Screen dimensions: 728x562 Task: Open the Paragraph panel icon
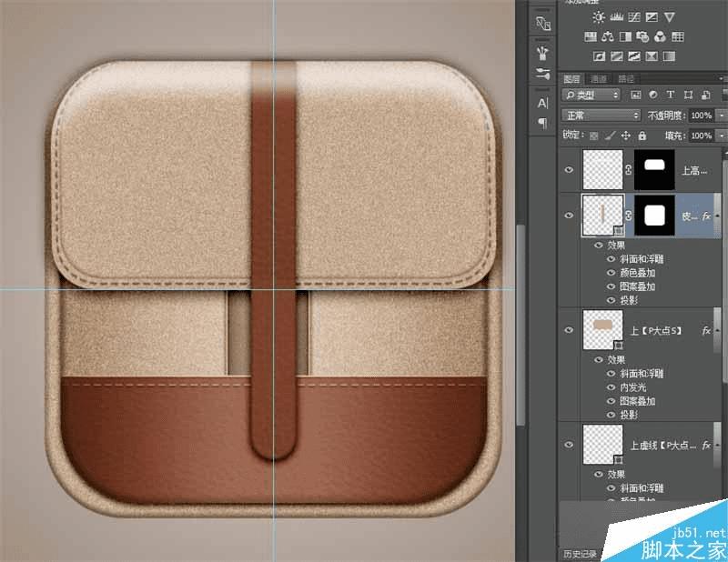[x=542, y=123]
